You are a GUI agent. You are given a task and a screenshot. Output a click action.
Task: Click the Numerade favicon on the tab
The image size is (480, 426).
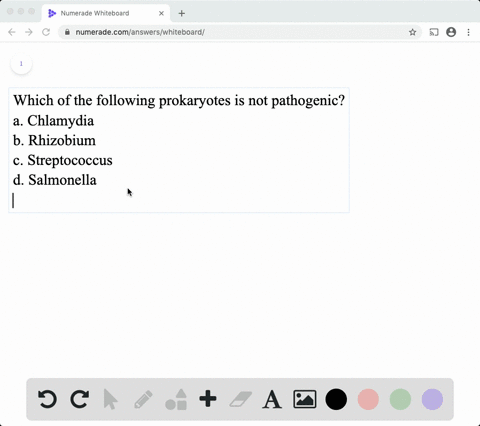(52, 13)
